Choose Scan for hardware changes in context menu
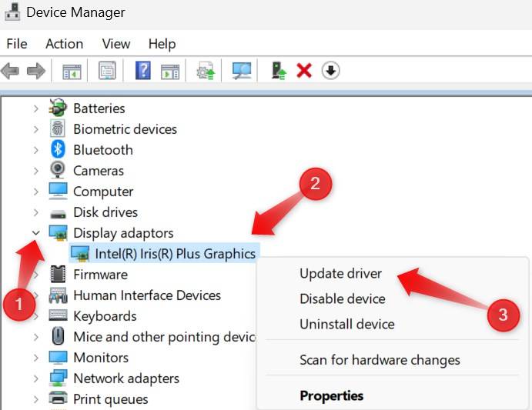 [x=380, y=360]
